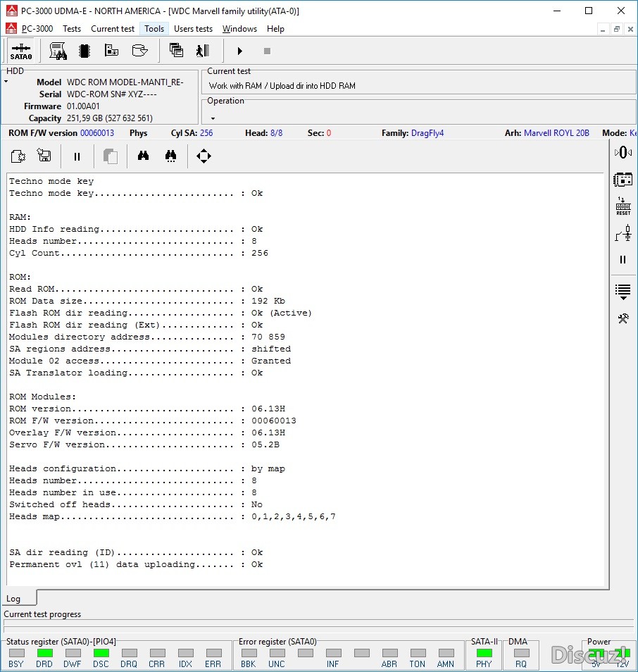Viewport: 638px width, 672px height.
Task: Open the list dropdown icon in right sidebar
Action: (623, 290)
